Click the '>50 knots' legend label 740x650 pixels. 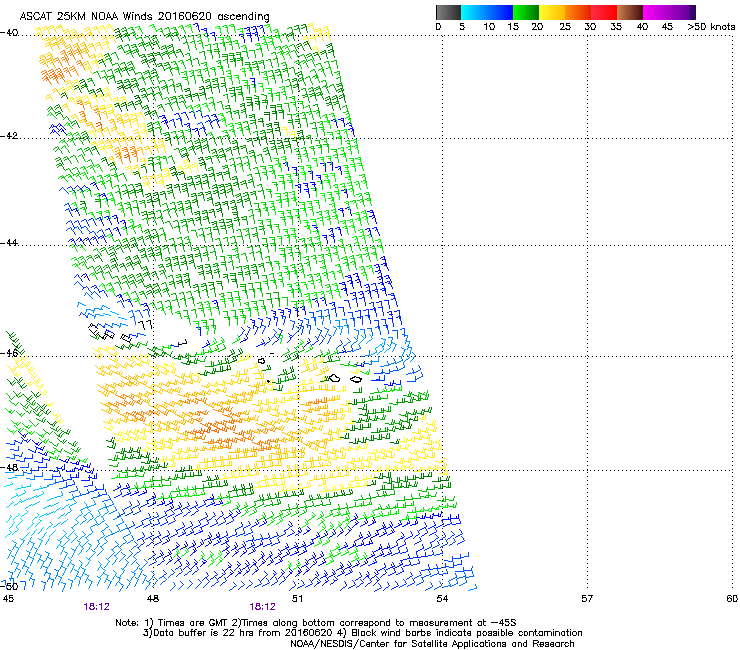711,27
